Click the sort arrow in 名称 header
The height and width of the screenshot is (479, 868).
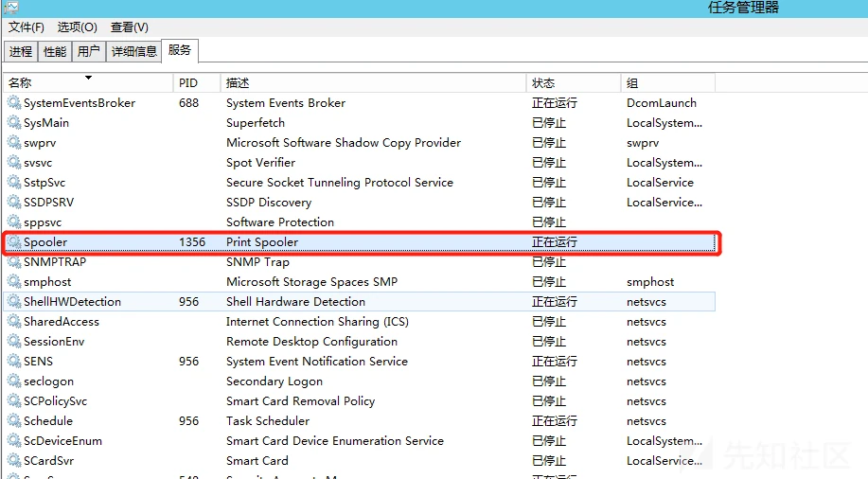(88, 78)
